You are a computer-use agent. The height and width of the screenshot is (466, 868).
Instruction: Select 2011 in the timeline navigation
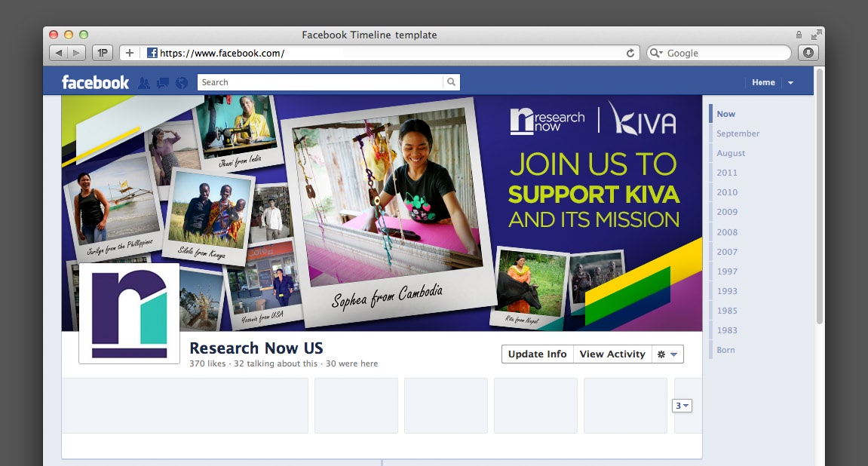[x=727, y=173]
